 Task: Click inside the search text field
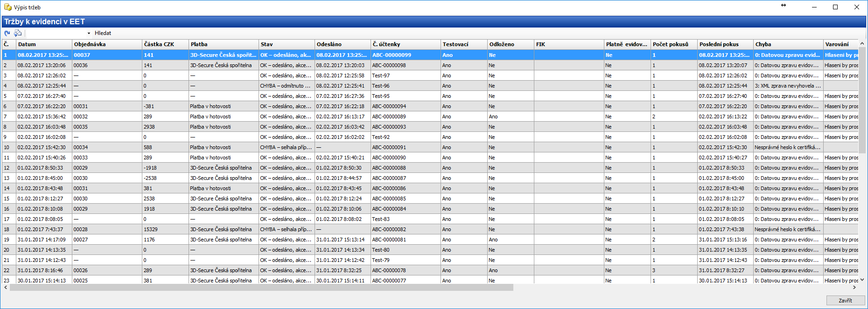click(x=56, y=34)
